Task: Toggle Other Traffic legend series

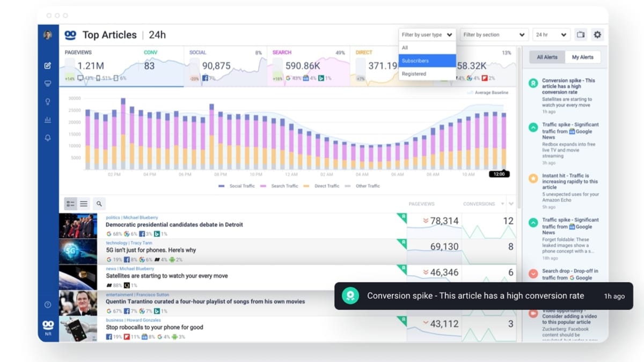Action: [362, 186]
